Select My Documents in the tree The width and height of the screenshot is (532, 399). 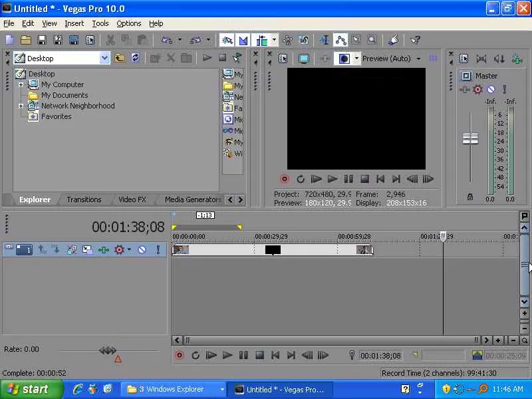(65, 95)
